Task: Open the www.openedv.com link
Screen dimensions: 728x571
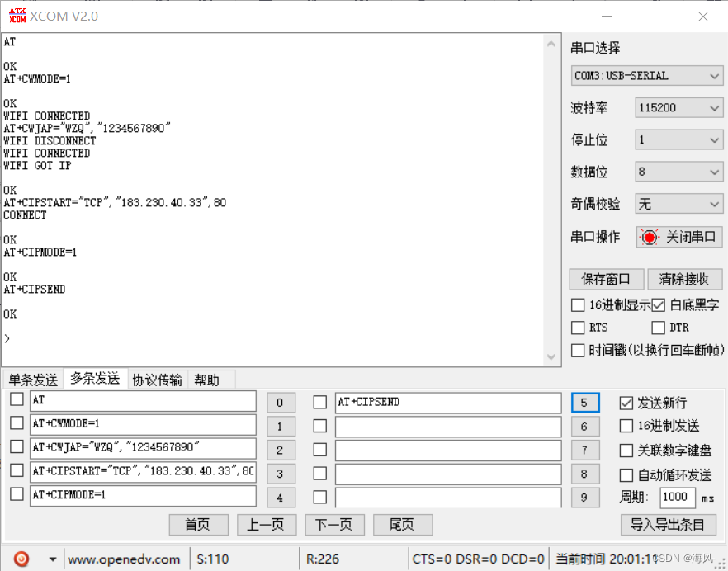Action: [x=125, y=559]
